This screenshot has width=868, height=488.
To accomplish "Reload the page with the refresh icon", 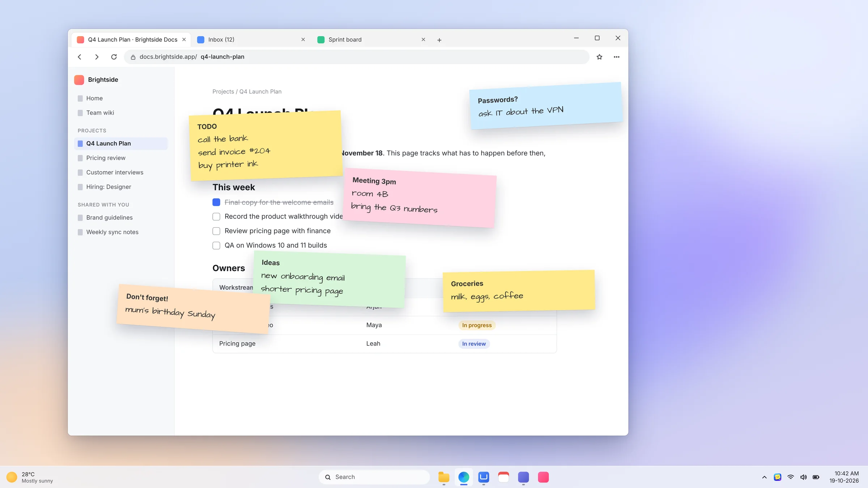I will pos(114,57).
